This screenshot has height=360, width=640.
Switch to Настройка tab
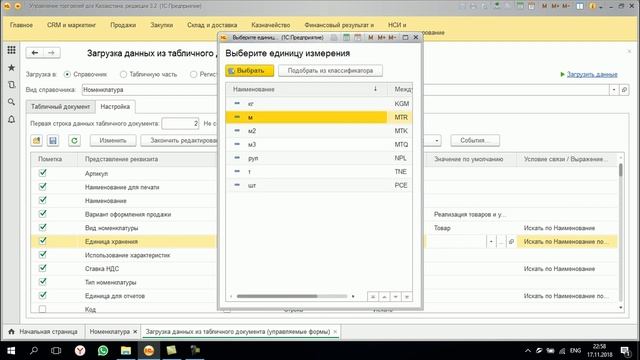point(115,107)
